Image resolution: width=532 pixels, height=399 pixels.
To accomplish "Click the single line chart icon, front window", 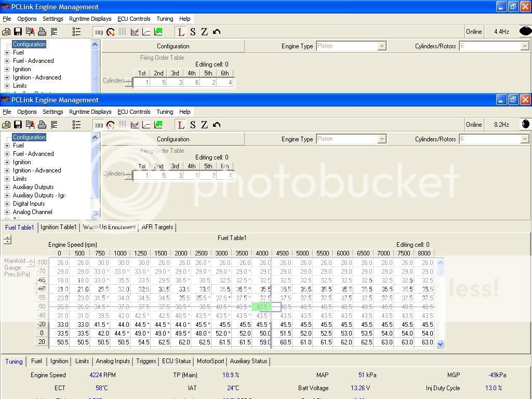I will [146, 125].
